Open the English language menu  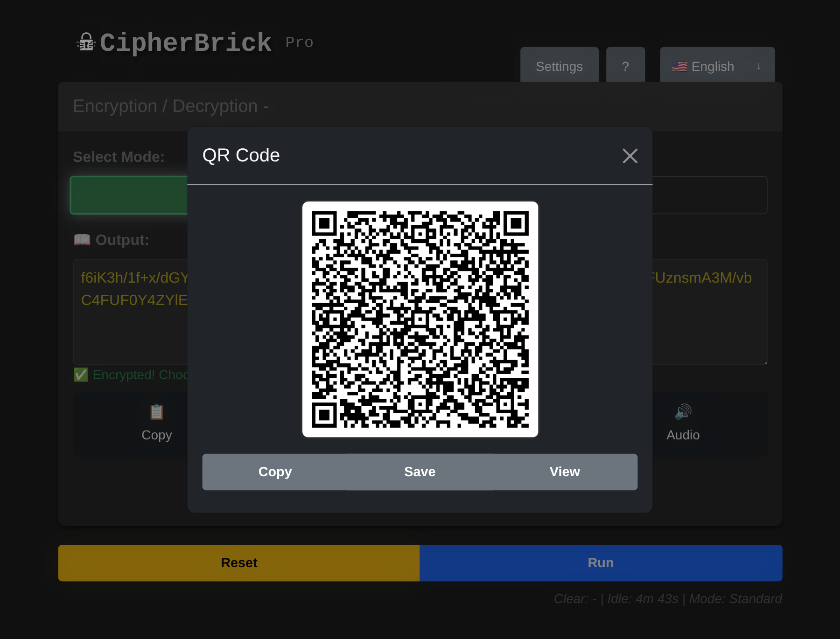712,66
